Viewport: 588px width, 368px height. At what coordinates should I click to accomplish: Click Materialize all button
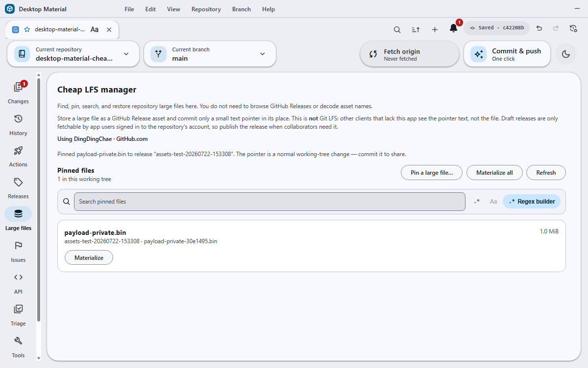click(x=494, y=173)
